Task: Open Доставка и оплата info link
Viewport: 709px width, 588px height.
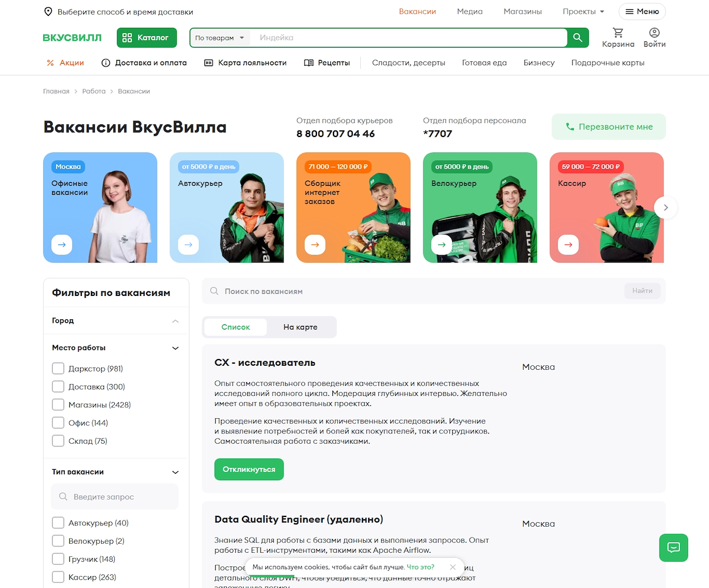Action: pyautogui.click(x=144, y=62)
